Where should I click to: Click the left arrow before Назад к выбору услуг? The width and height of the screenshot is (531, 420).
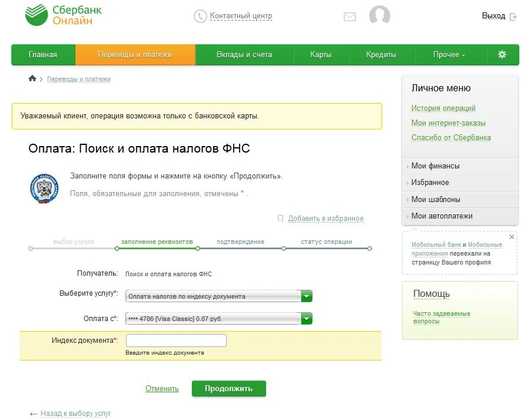tap(33, 414)
